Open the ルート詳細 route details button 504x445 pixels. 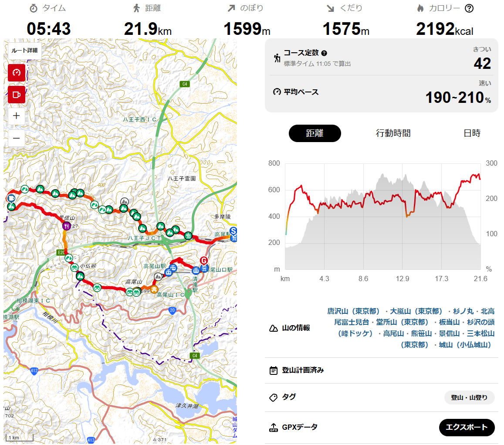[x=24, y=51]
